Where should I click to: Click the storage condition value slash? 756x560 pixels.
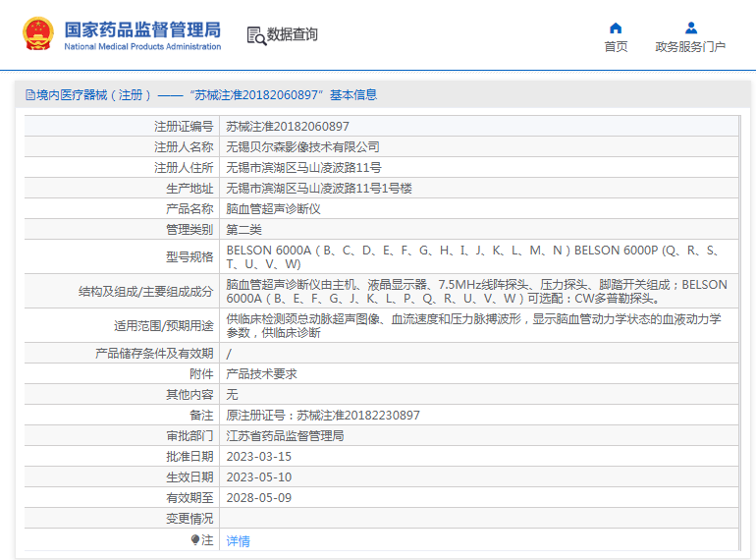[x=229, y=354]
